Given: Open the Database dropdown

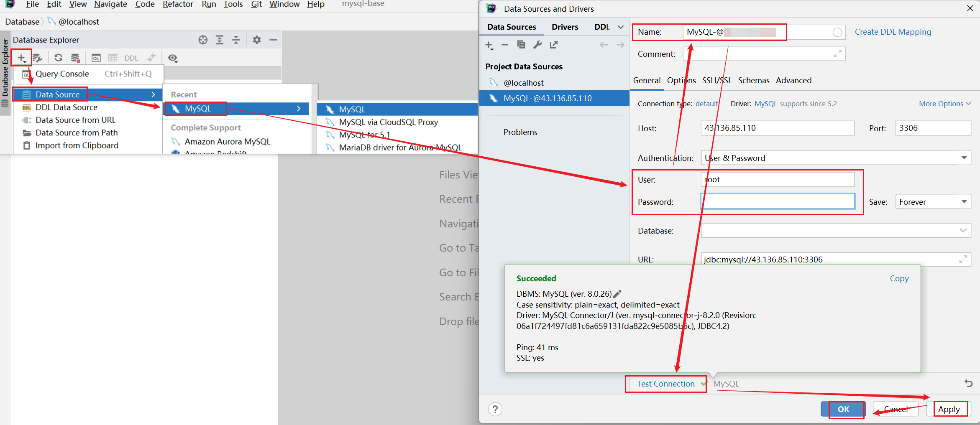Looking at the screenshot, I should coord(963,231).
